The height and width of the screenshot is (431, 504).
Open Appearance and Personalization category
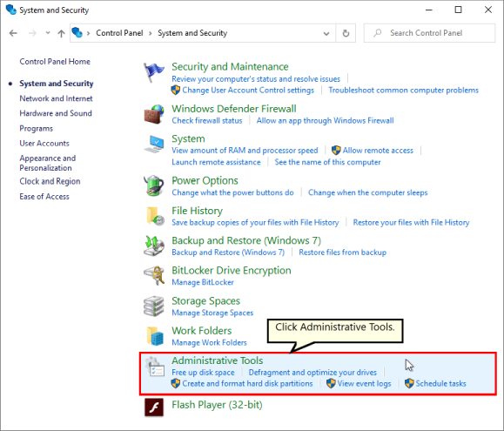(x=48, y=163)
